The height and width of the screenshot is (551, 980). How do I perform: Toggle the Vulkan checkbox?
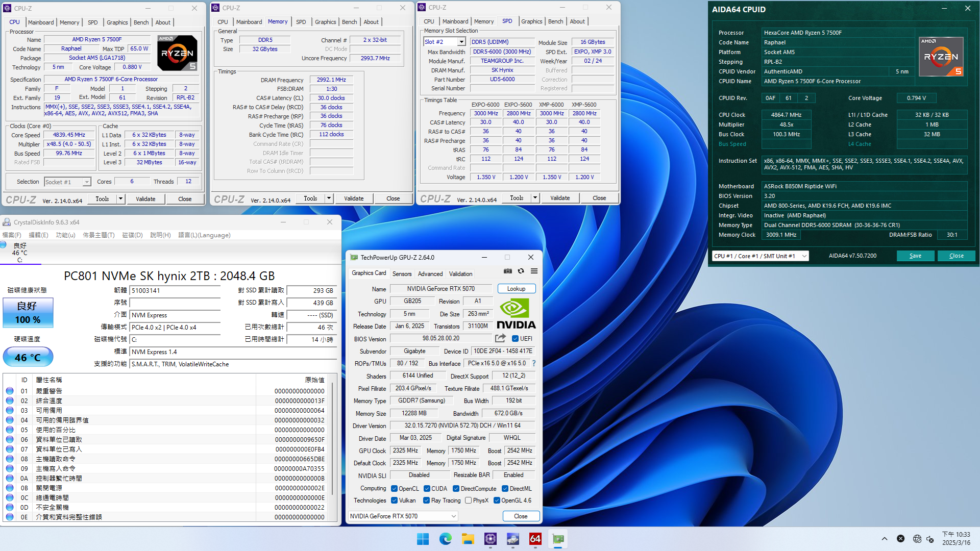tap(394, 500)
